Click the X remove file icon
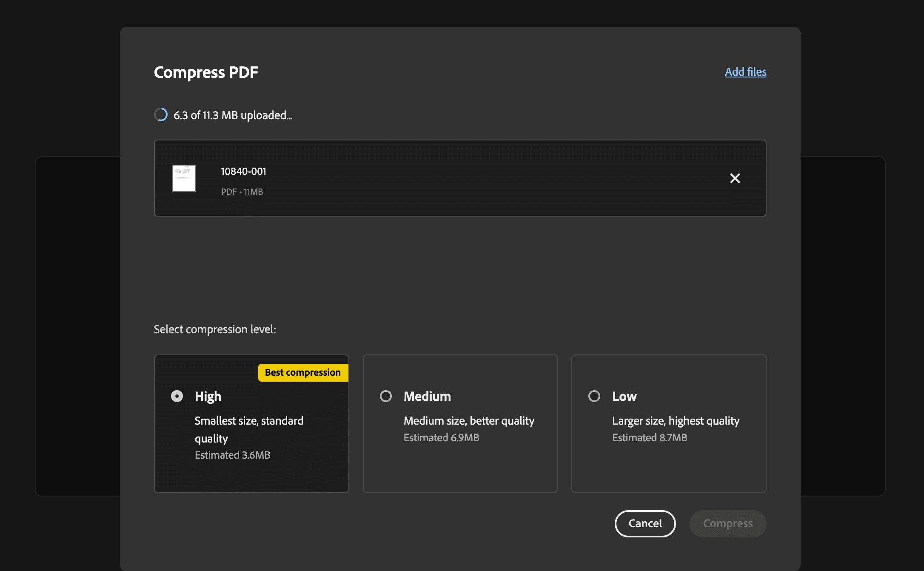The width and height of the screenshot is (924, 571). (735, 178)
